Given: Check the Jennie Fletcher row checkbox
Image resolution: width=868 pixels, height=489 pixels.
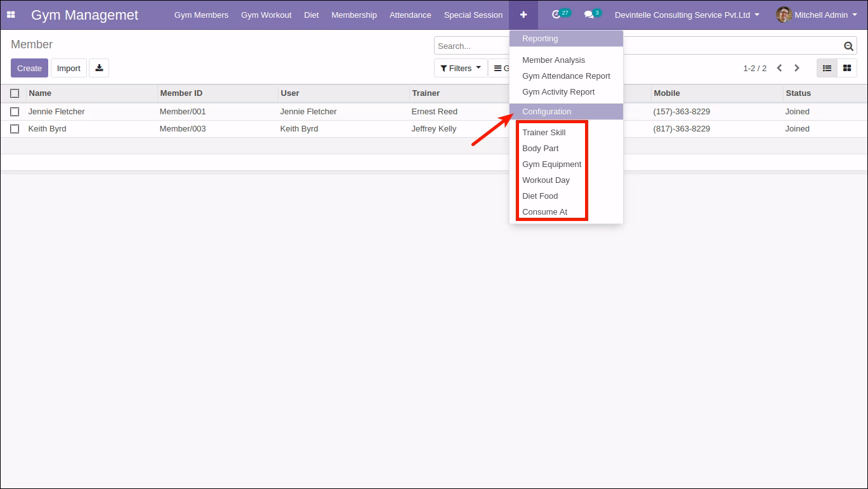Looking at the screenshot, I should tap(15, 112).
